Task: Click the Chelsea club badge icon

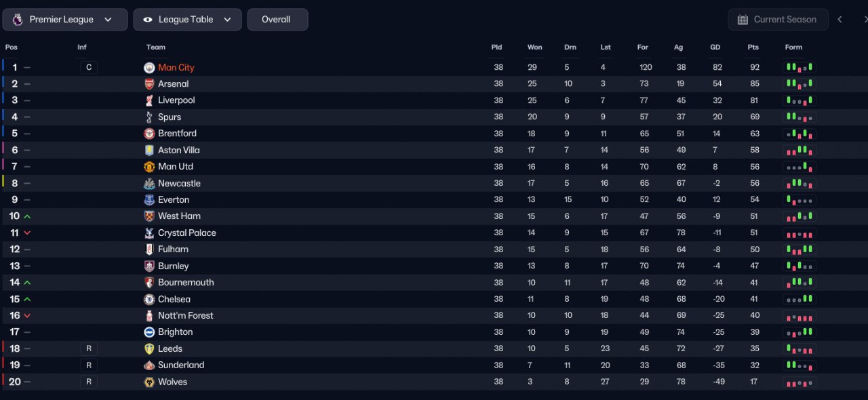Action: pos(149,299)
